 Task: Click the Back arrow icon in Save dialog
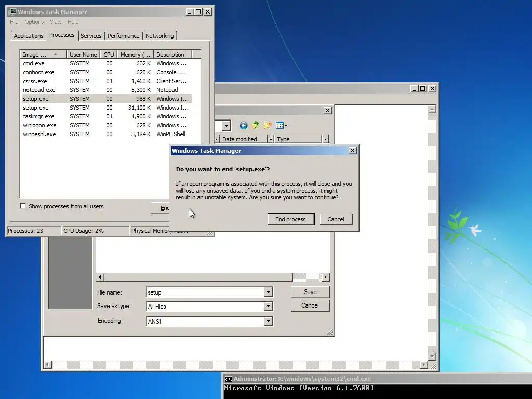pyautogui.click(x=243, y=126)
